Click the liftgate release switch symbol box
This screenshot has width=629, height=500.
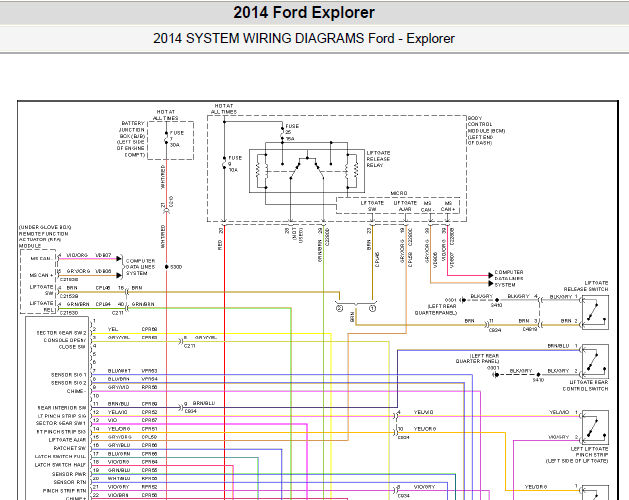[595, 313]
